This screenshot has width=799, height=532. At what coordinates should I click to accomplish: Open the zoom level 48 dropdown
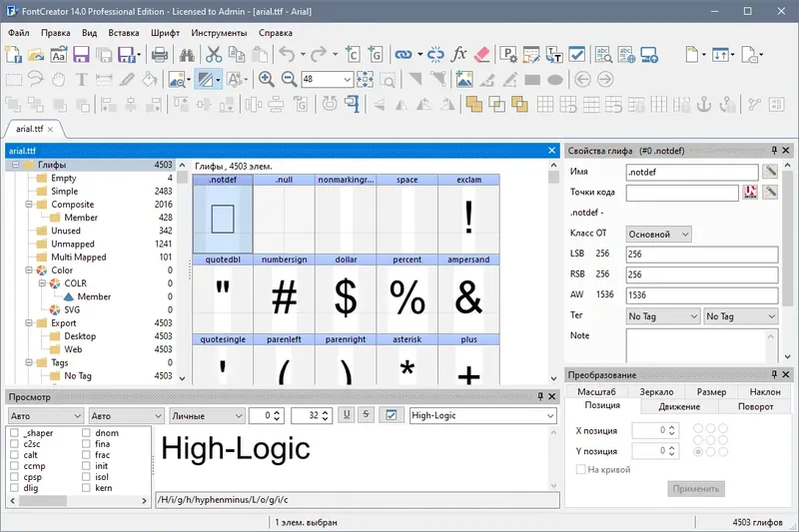(x=348, y=80)
